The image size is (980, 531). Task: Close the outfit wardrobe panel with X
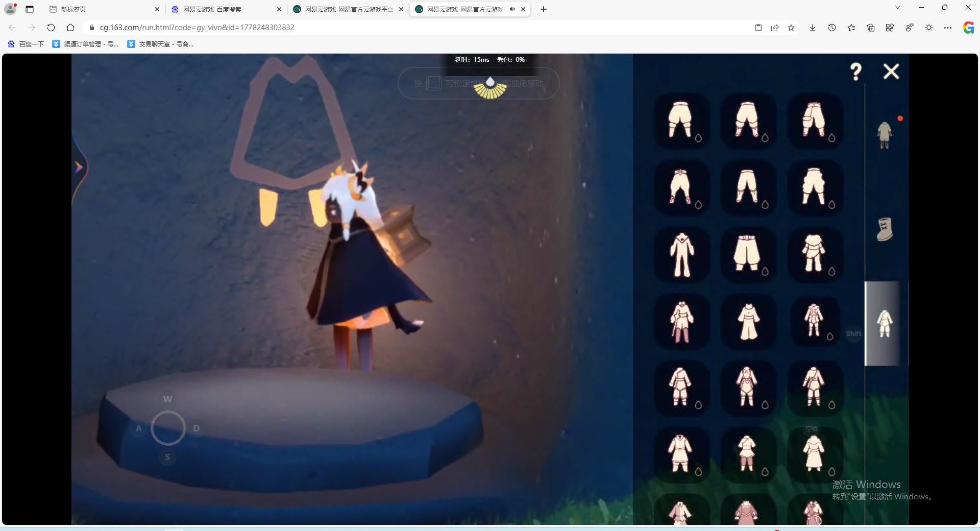click(x=891, y=71)
